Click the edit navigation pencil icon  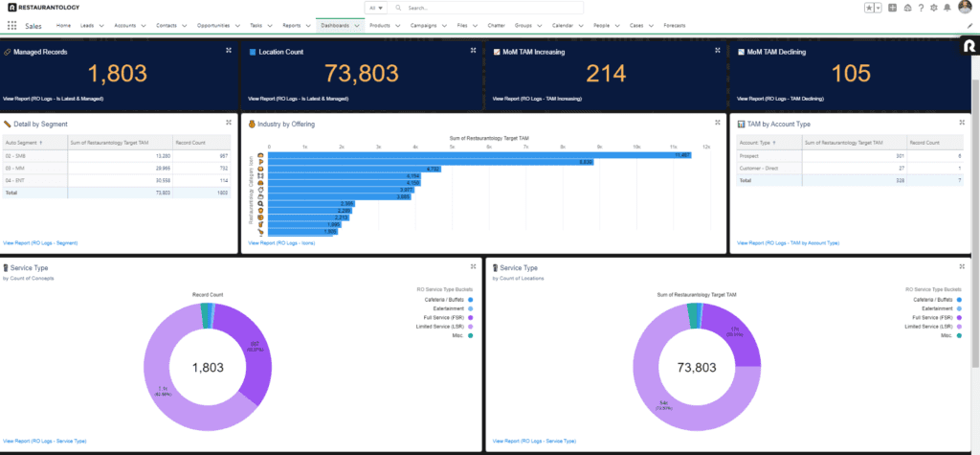click(970, 26)
